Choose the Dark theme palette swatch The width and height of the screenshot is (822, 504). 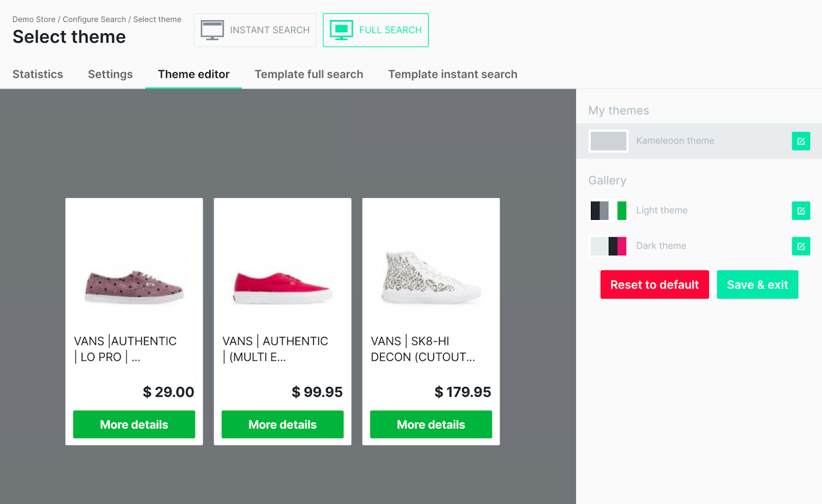pyautogui.click(x=608, y=246)
